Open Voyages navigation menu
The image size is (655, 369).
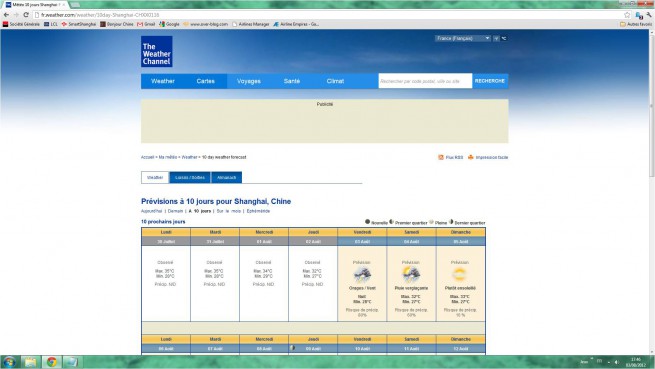tap(249, 81)
